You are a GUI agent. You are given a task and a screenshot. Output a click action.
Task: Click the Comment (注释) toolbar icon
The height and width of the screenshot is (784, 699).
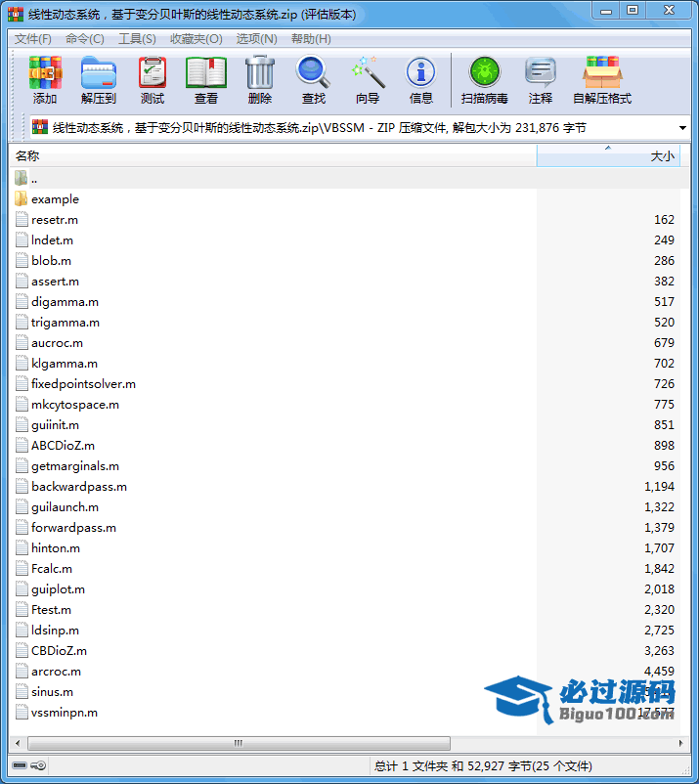click(541, 73)
